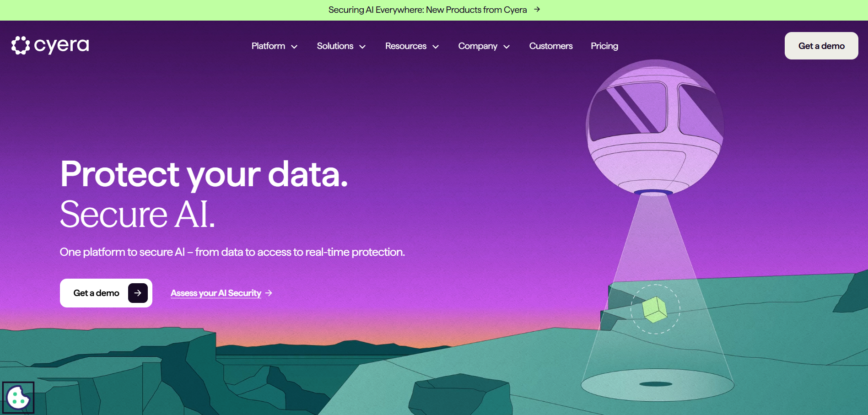
Task: Open the Customers page
Action: coord(551,46)
